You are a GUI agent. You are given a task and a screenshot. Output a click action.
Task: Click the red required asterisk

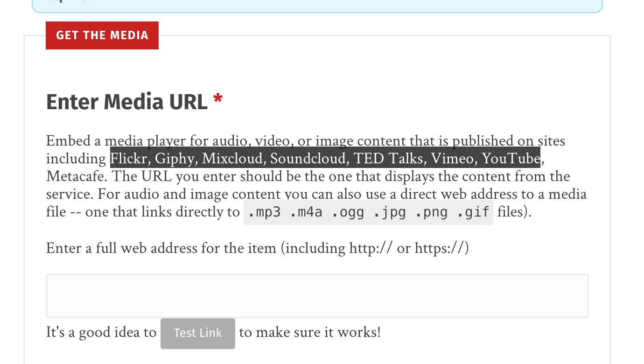(x=217, y=100)
